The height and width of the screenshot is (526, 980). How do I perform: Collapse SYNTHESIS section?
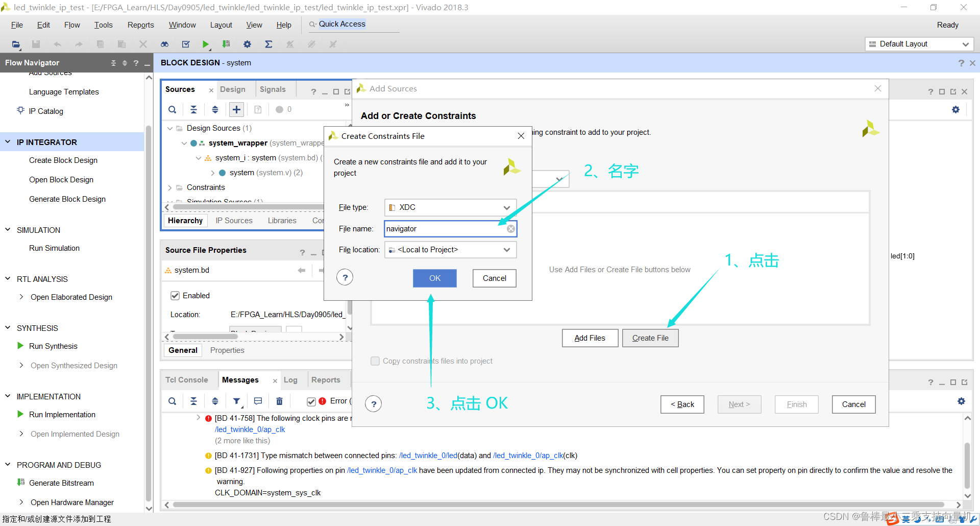pyautogui.click(x=8, y=328)
